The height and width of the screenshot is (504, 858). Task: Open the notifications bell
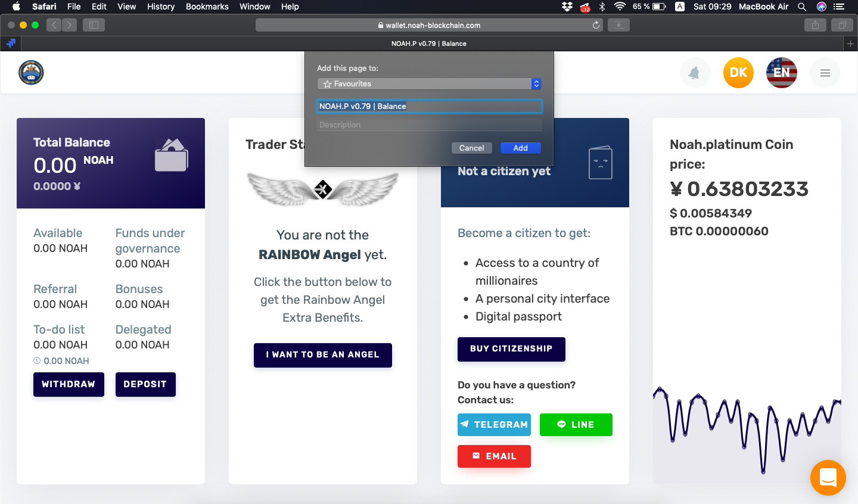[x=695, y=73]
